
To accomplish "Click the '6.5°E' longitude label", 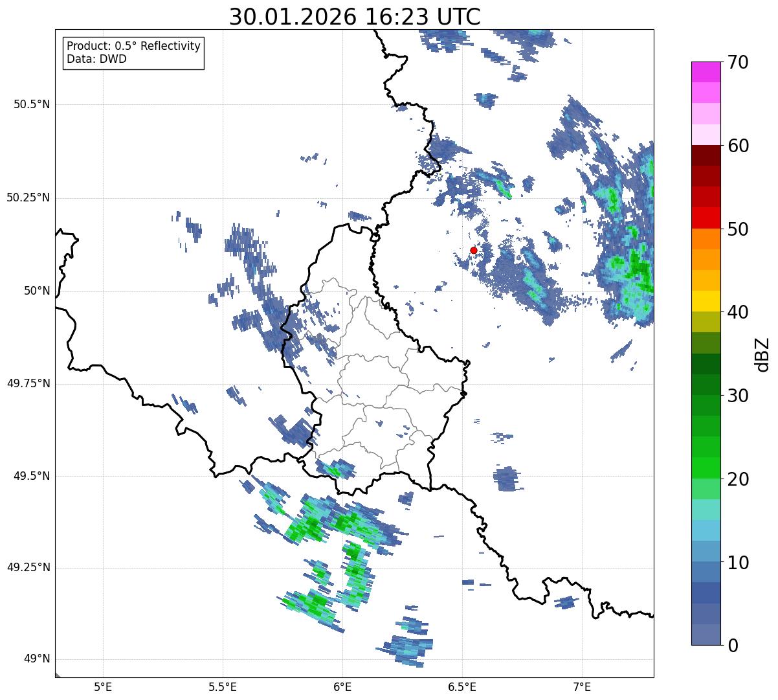I will tap(462, 686).
